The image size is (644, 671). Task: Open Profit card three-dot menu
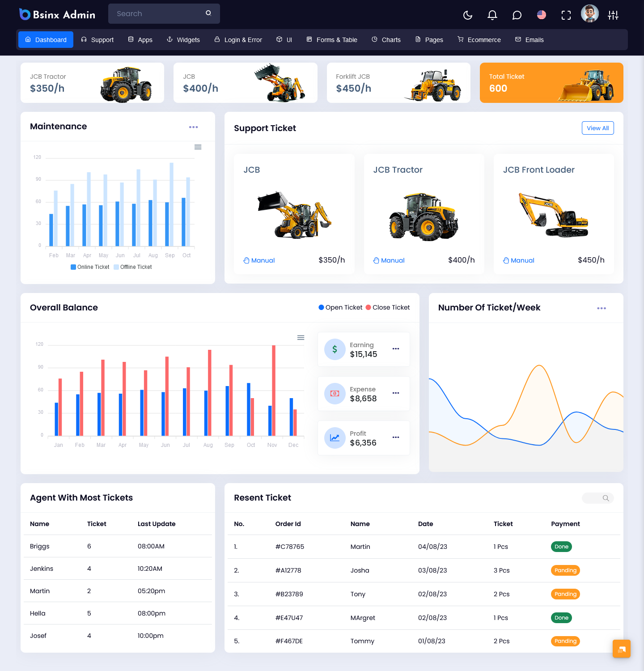pyautogui.click(x=396, y=437)
